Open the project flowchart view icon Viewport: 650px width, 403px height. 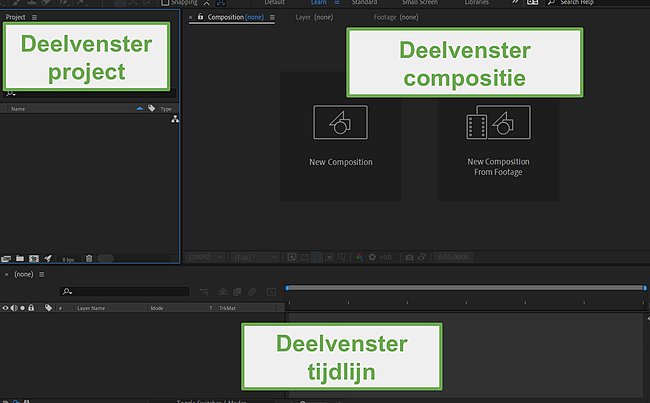tap(175, 119)
